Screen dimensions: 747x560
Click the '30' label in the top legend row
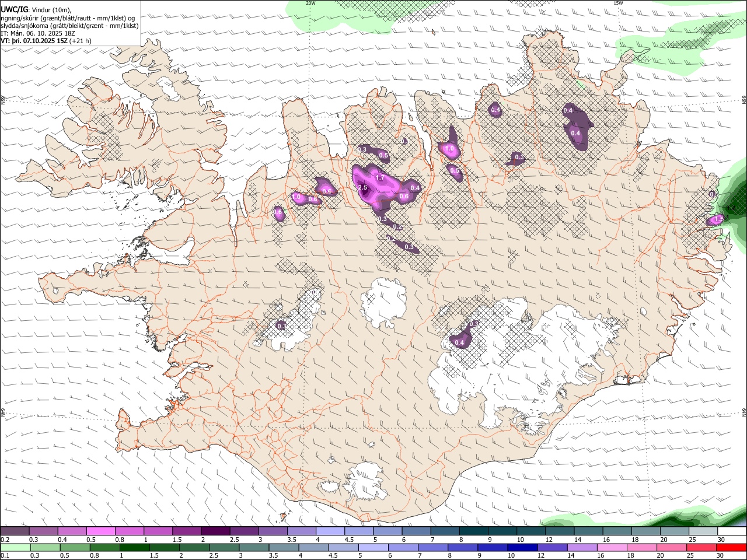[721, 540]
